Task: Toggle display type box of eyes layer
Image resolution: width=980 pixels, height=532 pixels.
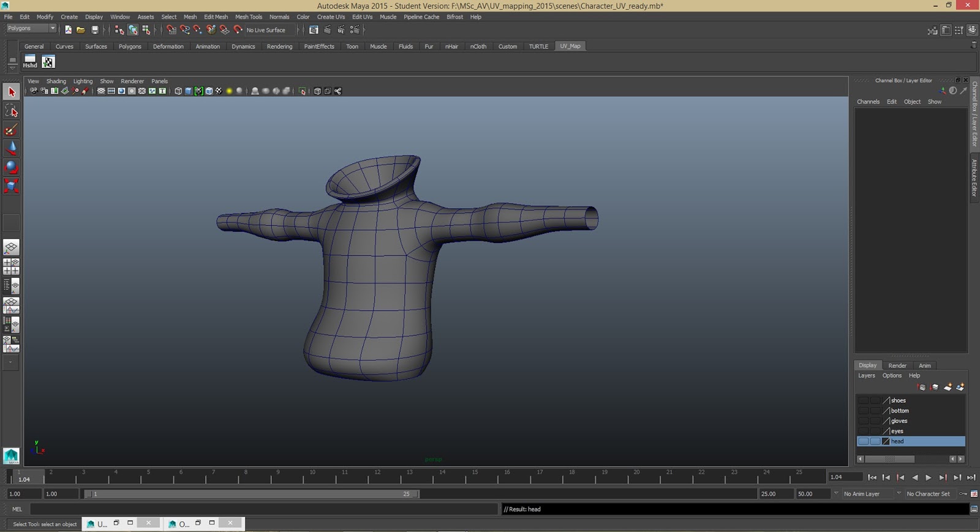Action: click(875, 432)
